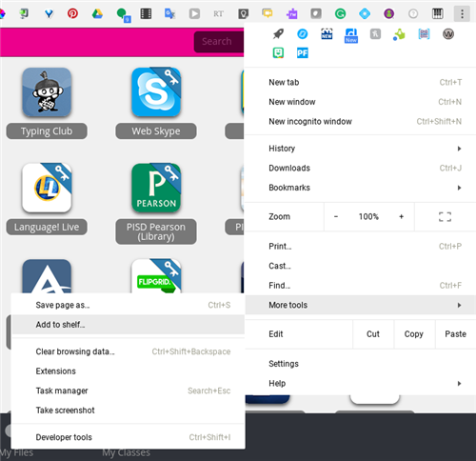Viewport: 476px width, 461px height.
Task: Decrease zoom with the minus button
Action: [x=336, y=217]
